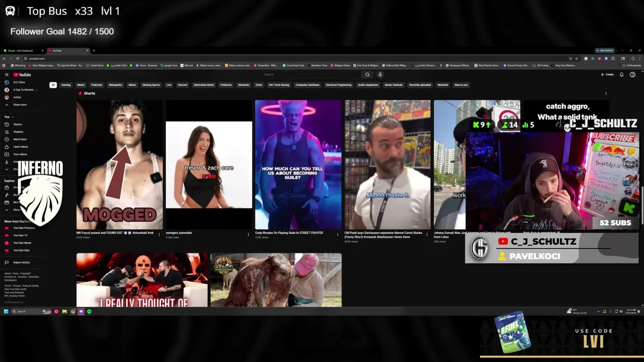
Task: Open the Wix.com bookmark
Action: click(x=187, y=65)
